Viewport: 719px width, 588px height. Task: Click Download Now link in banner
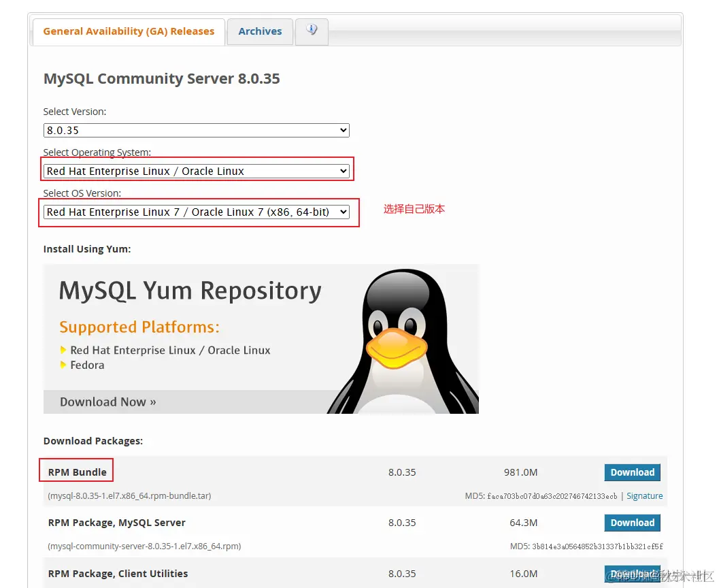click(x=108, y=402)
